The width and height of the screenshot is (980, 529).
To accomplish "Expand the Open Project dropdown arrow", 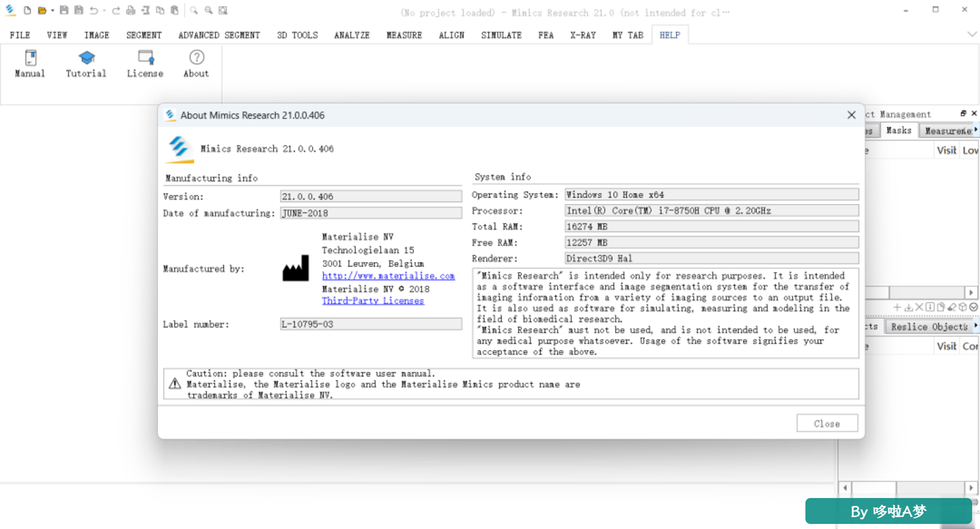I will [52, 10].
